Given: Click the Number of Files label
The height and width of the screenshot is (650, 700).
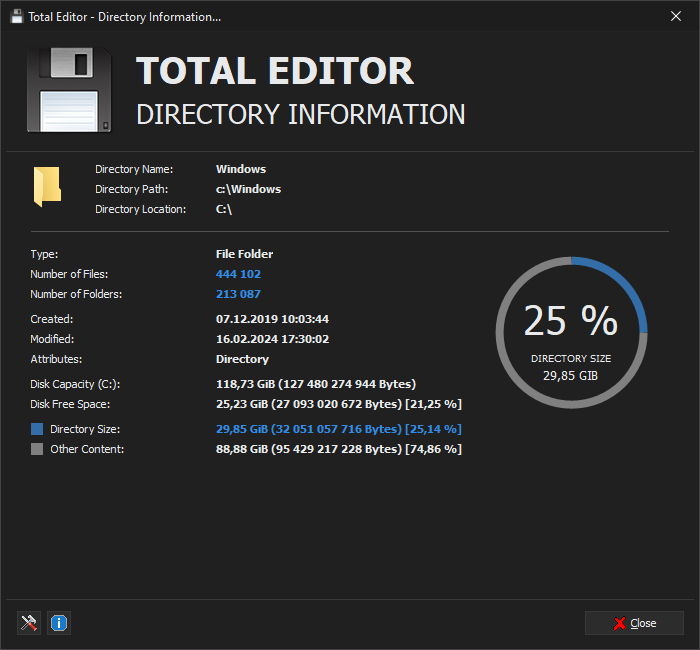Looking at the screenshot, I should tap(69, 274).
